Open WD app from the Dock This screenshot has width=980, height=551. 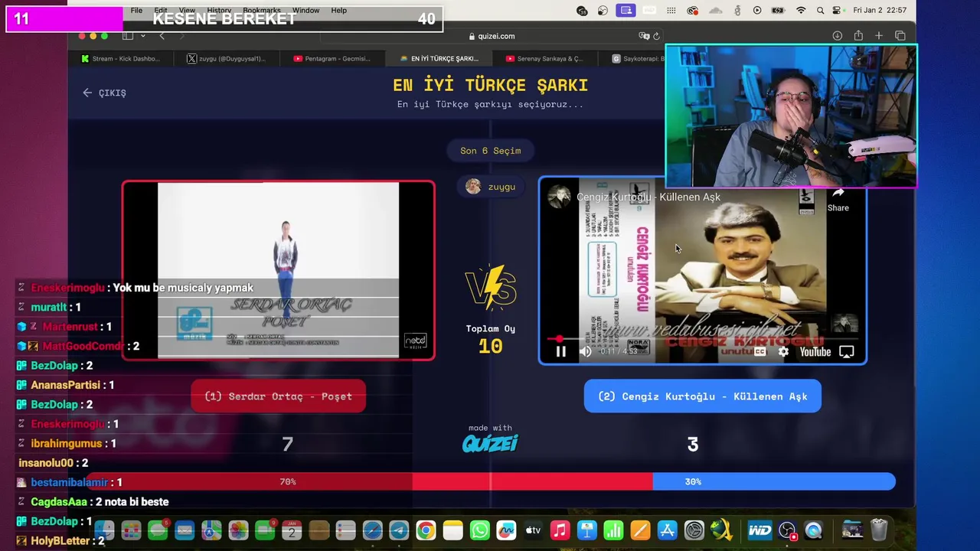point(759,530)
